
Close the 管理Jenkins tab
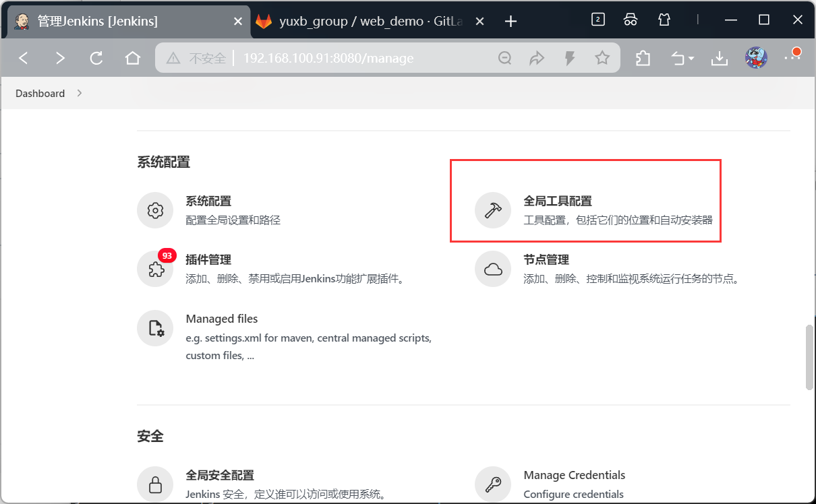coord(237,22)
